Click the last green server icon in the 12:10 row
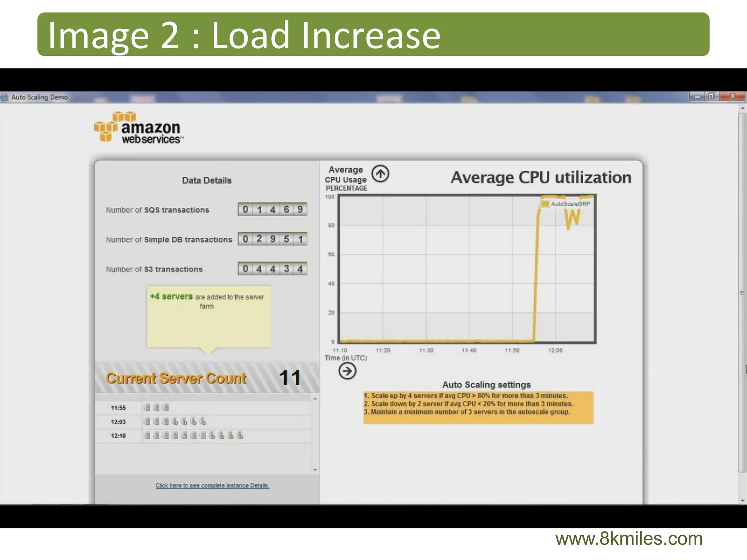Image resolution: width=747 pixels, height=560 pixels. click(240, 436)
